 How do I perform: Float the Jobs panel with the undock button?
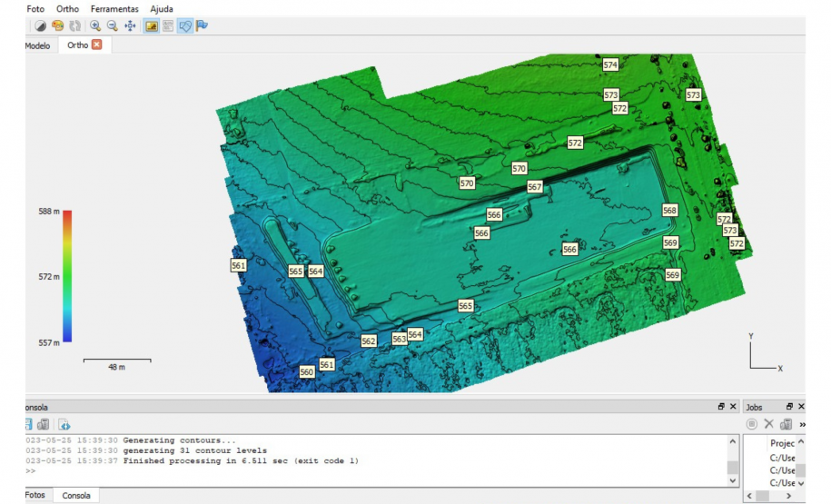point(789,407)
